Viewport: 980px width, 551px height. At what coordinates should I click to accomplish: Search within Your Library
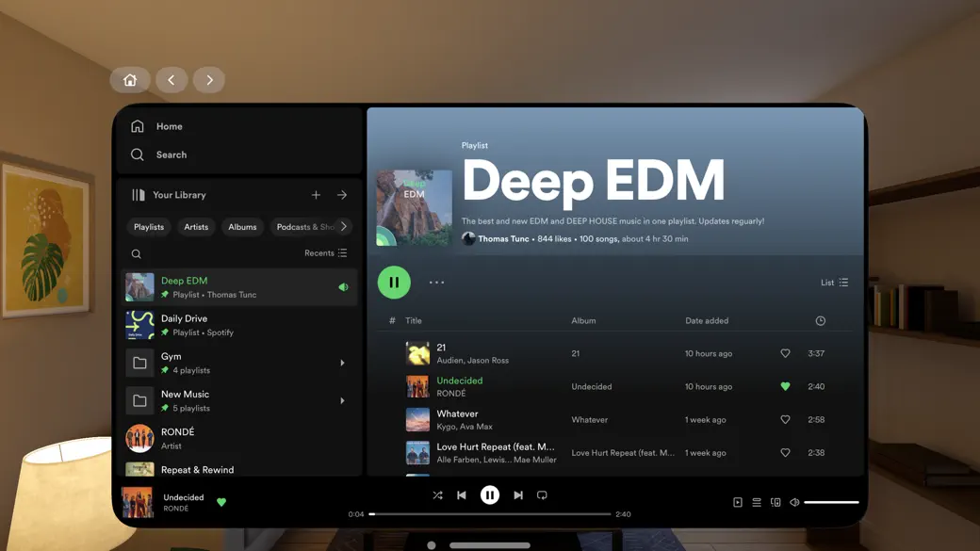136,253
